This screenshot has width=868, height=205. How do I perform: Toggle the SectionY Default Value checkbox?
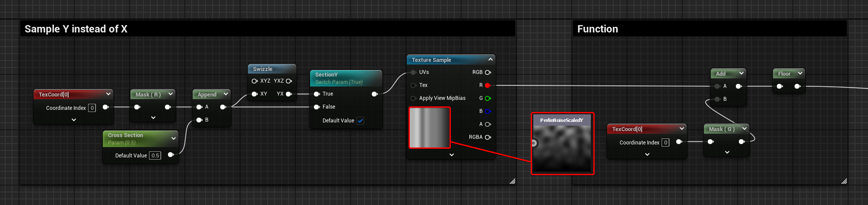(x=360, y=121)
